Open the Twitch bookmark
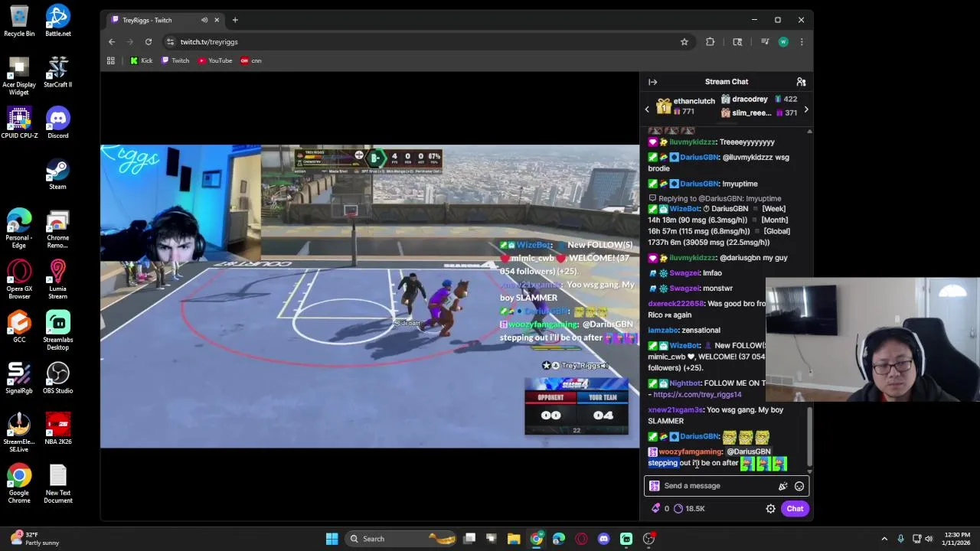Viewport: 980px width, 551px height. click(175, 60)
